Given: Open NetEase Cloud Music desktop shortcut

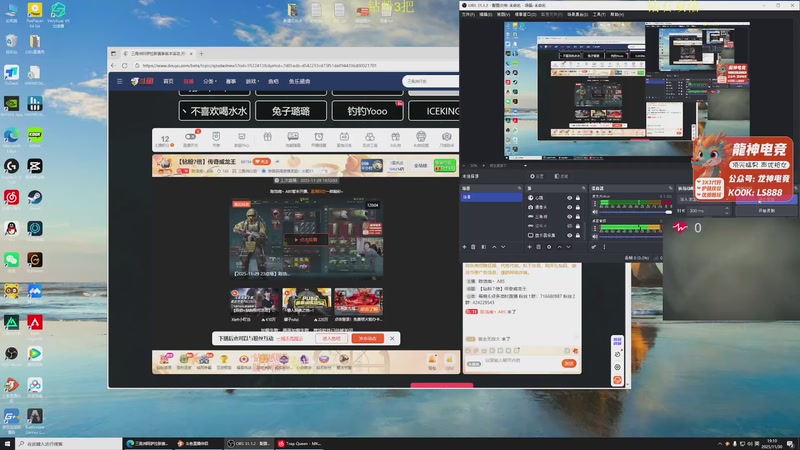Looking at the screenshot, I should [x=11, y=198].
